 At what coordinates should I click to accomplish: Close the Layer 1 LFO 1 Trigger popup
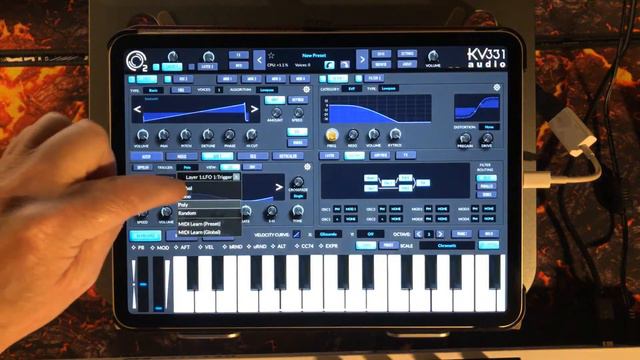236,177
